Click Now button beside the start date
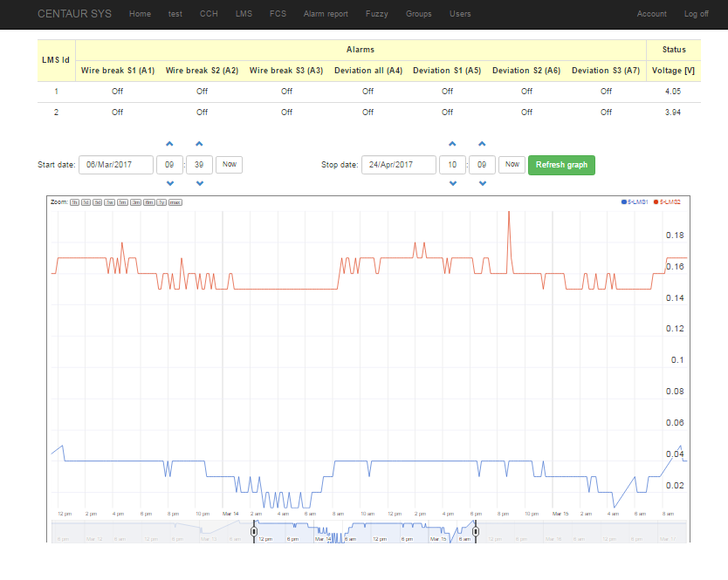The height and width of the screenshot is (580, 728). click(x=229, y=164)
